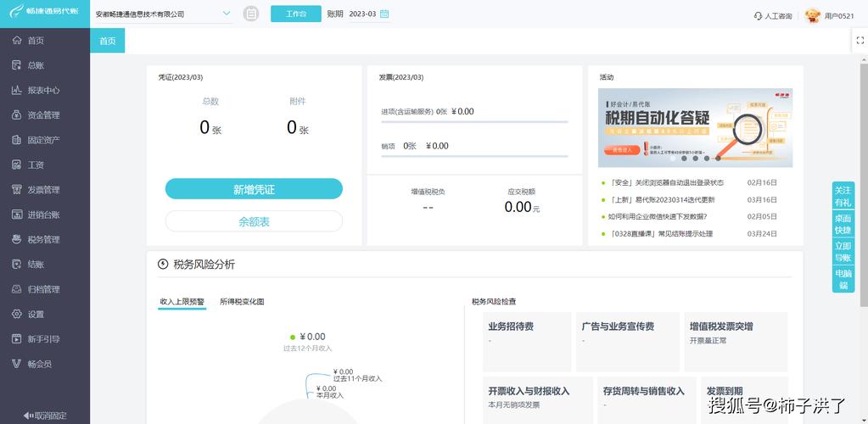Open the 易代账20230314迭代更新 notice
The height and width of the screenshot is (424, 868).
pos(661,199)
